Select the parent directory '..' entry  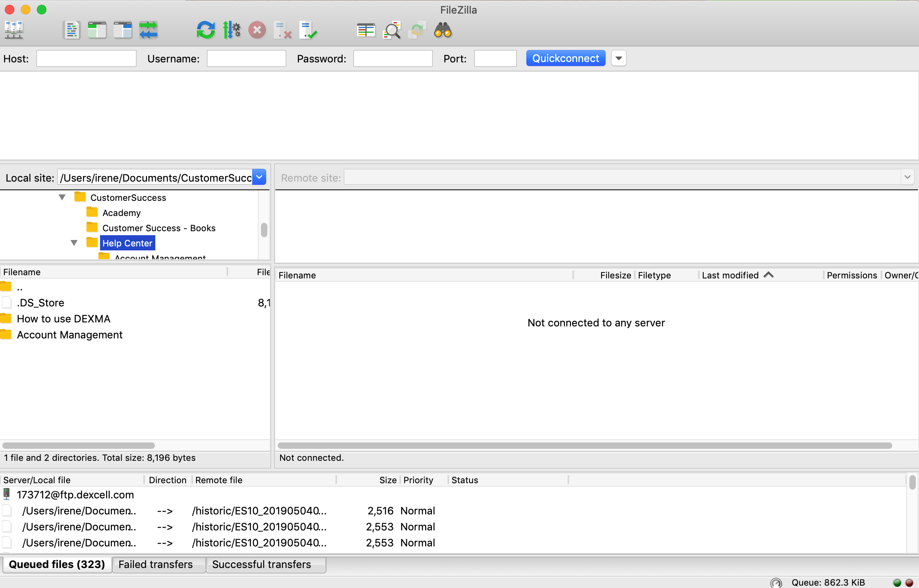click(x=135, y=287)
